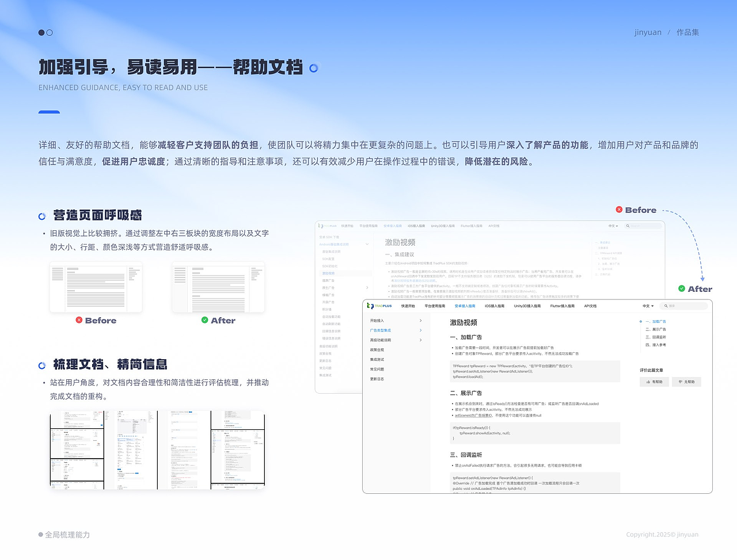Expand 原生广告 chevron in Before sidebar
Image resolution: width=737 pixels, height=560 pixels.
367,288
